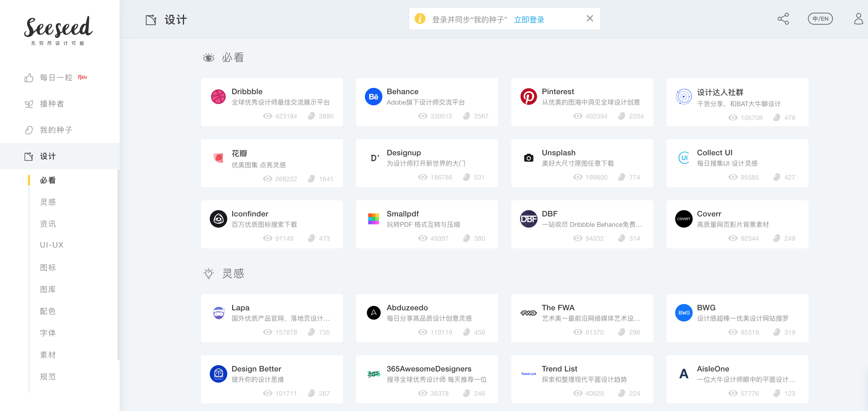The height and width of the screenshot is (411, 868).
Task: Open the share icon at top right
Action: click(783, 19)
